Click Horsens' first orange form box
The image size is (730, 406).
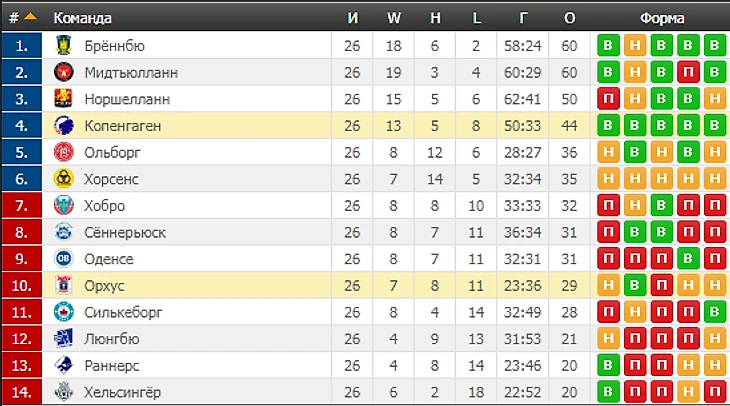coord(607,179)
